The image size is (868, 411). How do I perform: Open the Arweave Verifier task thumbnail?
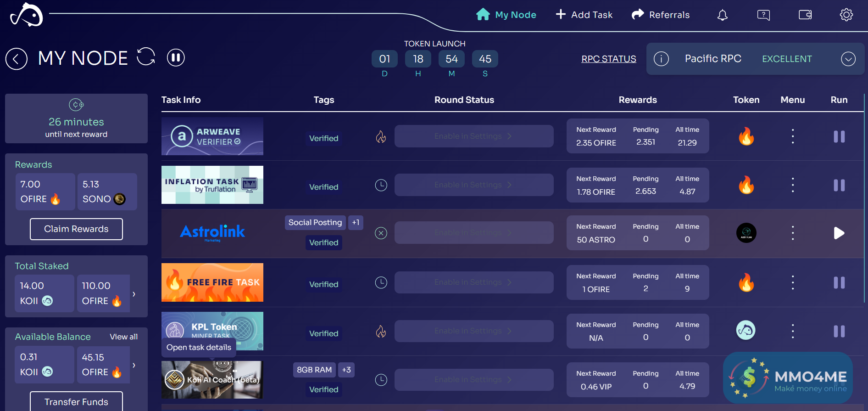tap(212, 136)
